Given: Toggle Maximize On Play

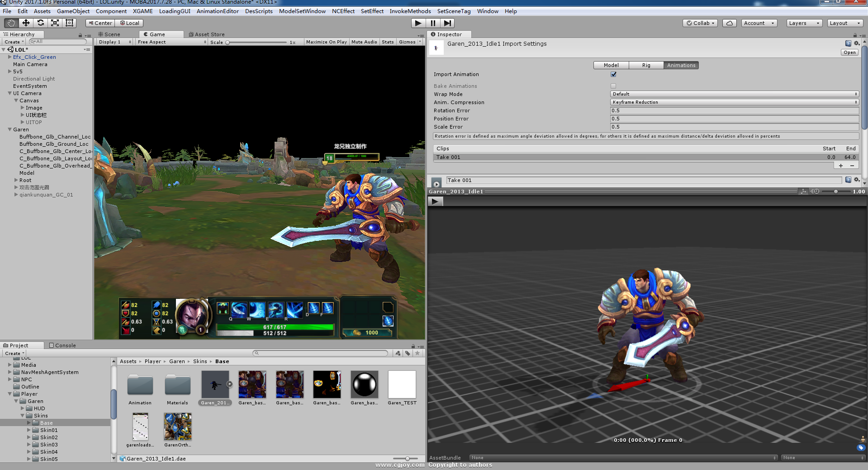Looking at the screenshot, I should click(x=326, y=42).
